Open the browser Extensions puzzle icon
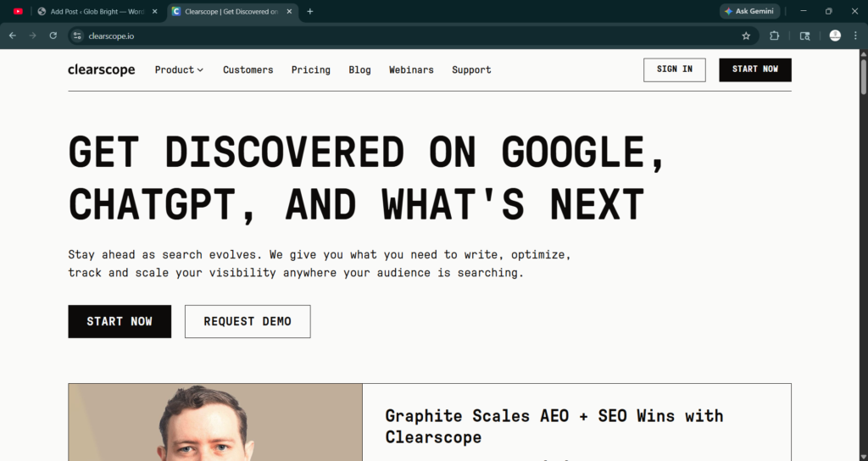This screenshot has width=868, height=461. [774, 36]
